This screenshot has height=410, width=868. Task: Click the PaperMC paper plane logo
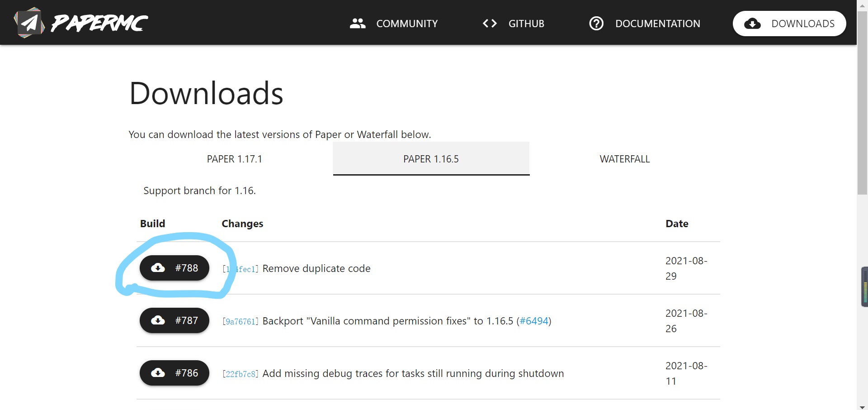(x=29, y=23)
